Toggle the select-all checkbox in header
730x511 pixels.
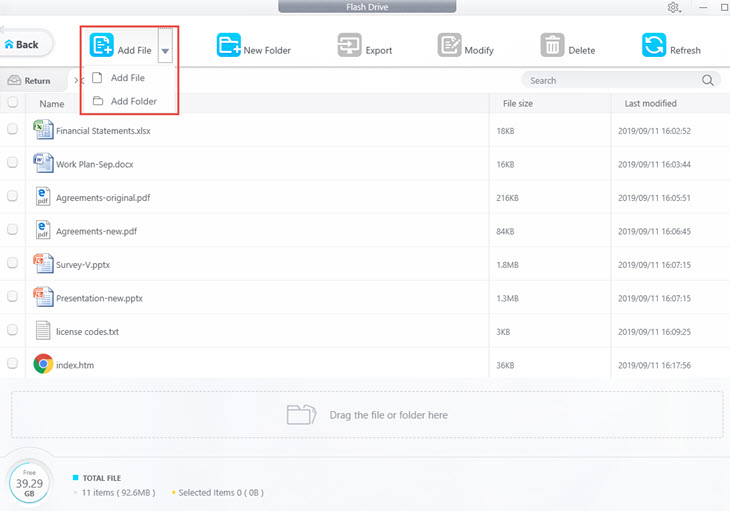(13, 102)
